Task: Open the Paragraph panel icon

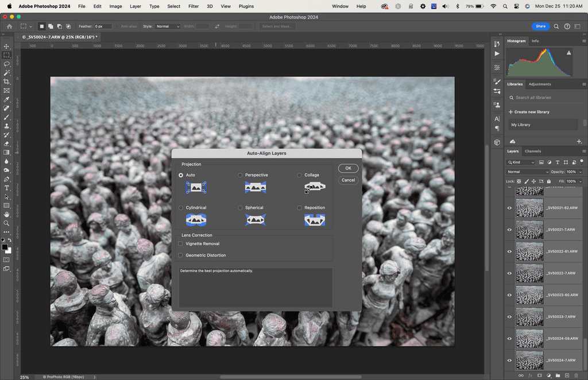Action: [x=497, y=129]
